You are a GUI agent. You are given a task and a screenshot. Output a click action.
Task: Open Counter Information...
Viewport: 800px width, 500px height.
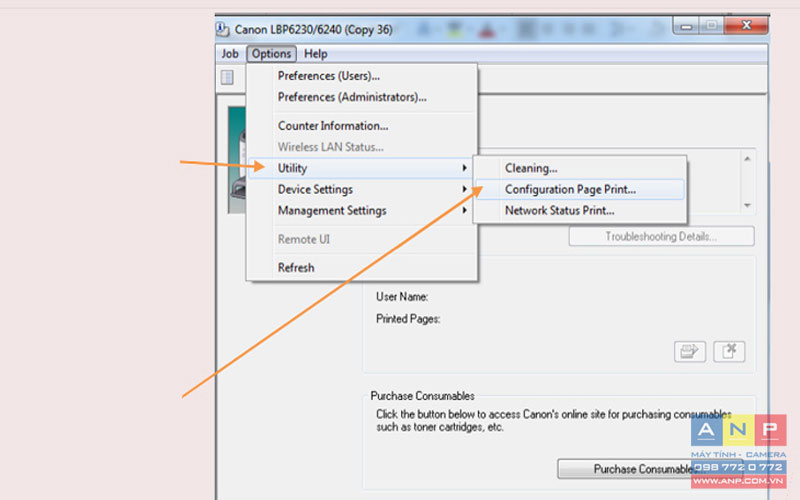coord(362,126)
